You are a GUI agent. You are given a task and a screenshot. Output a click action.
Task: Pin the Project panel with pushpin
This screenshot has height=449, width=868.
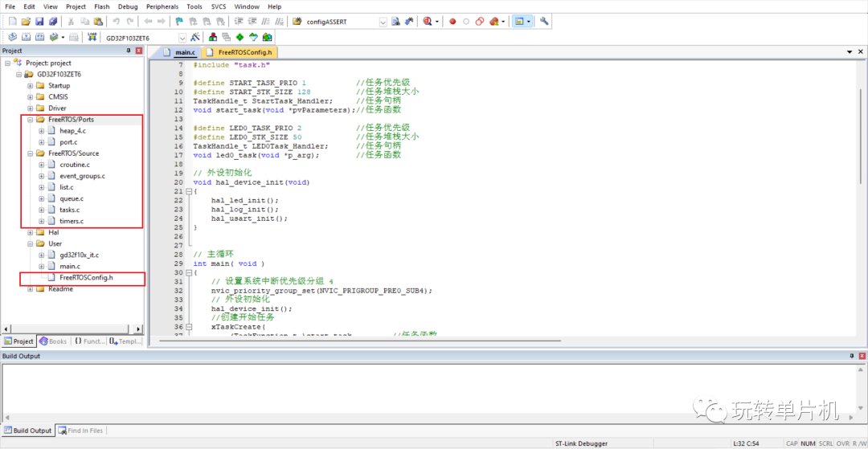129,51
